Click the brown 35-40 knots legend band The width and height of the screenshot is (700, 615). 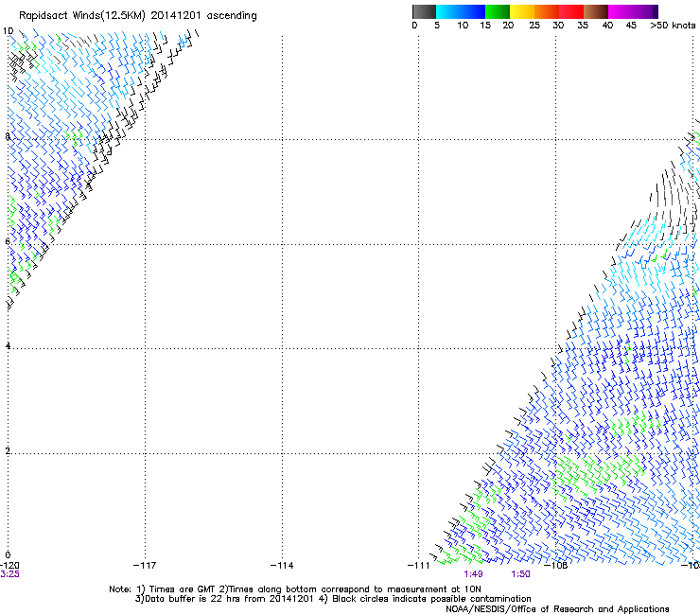596,11
